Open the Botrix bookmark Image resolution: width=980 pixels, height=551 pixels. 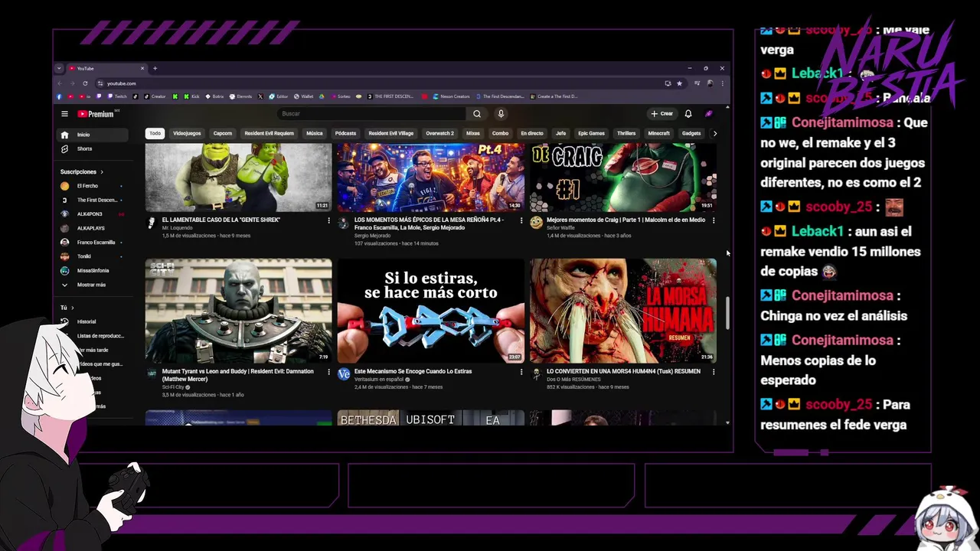tap(214, 96)
